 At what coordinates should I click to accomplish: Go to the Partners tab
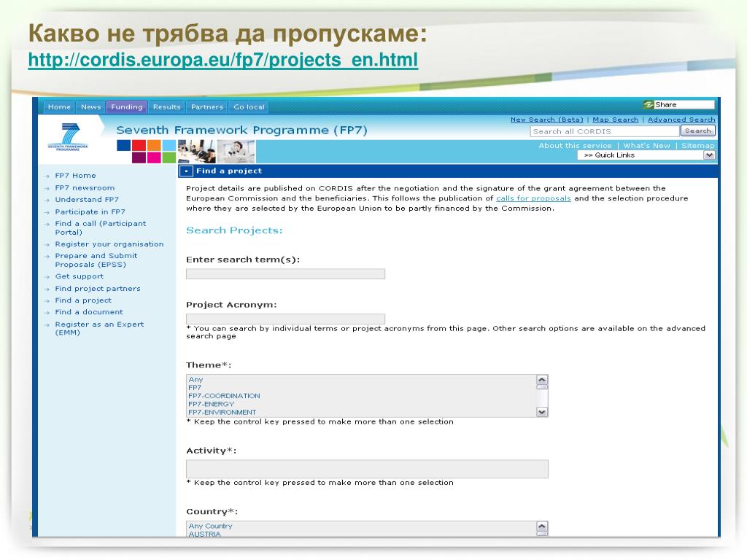[206, 107]
